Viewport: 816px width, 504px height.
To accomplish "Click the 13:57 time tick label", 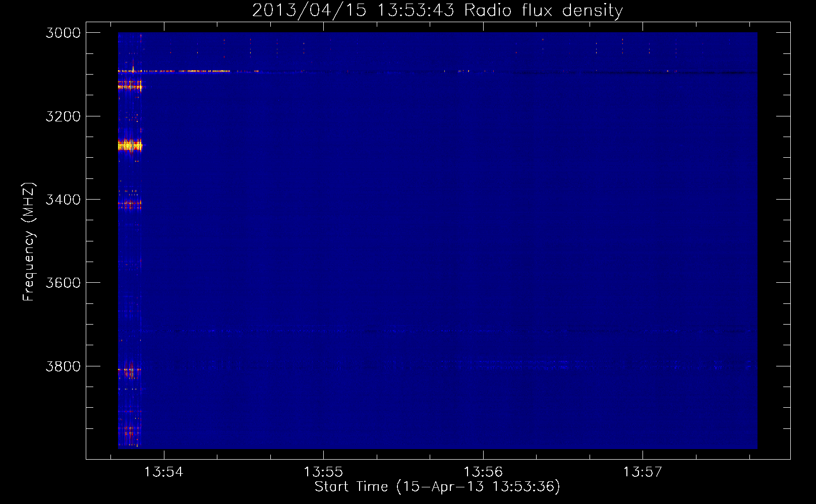I will pyautogui.click(x=643, y=472).
